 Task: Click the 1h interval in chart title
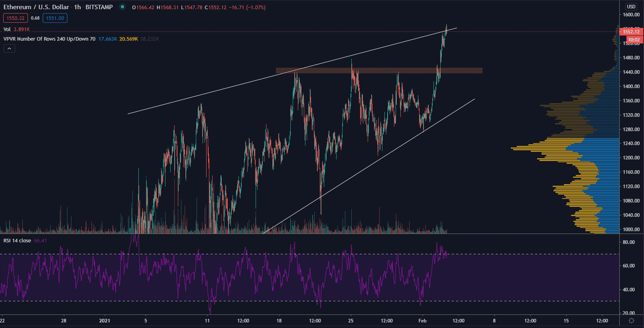(x=77, y=7)
